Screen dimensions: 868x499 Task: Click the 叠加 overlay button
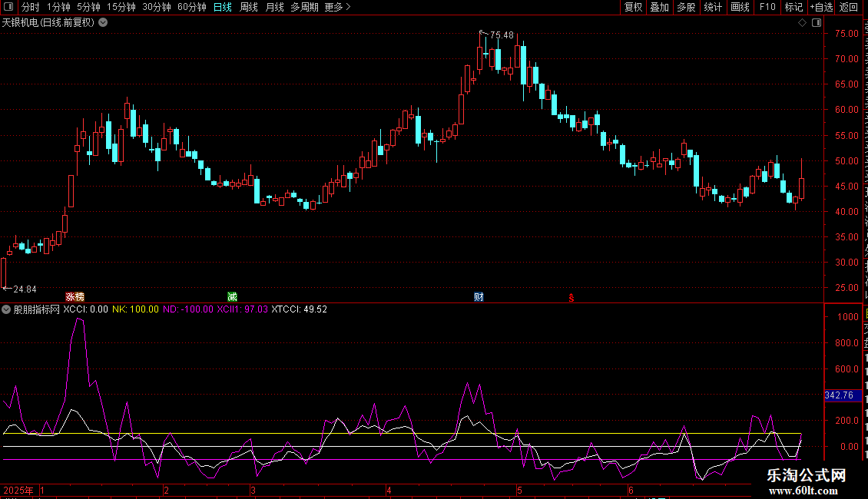659,7
